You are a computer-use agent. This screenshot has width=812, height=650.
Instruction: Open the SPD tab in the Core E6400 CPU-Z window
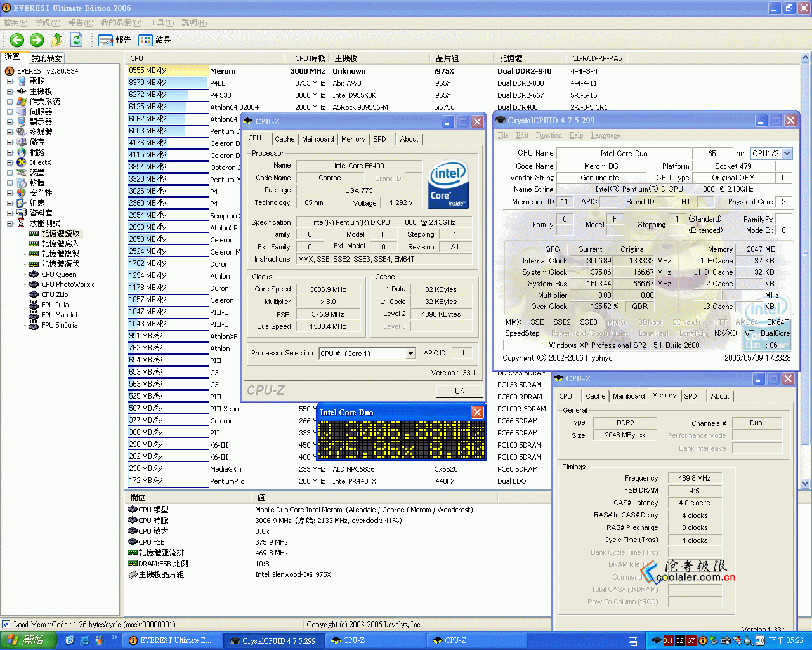(x=379, y=139)
